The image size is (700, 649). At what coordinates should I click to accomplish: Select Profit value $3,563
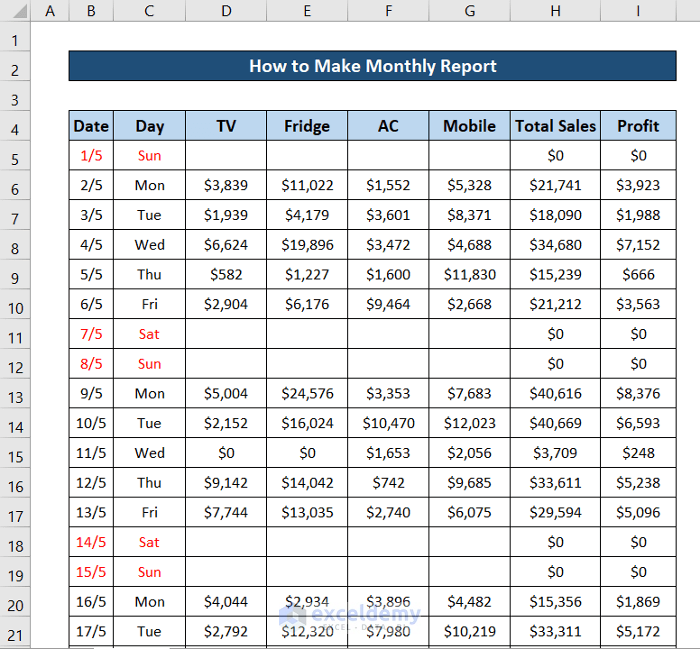click(638, 304)
